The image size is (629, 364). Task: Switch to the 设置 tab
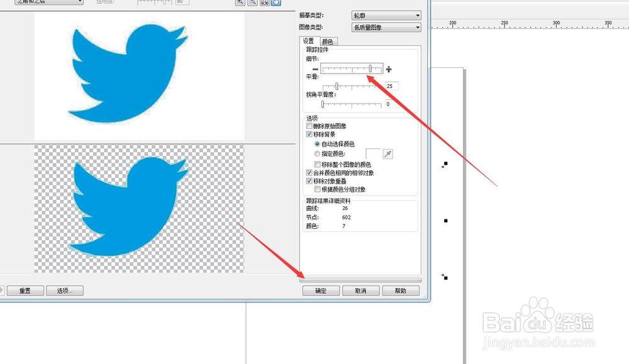point(308,41)
